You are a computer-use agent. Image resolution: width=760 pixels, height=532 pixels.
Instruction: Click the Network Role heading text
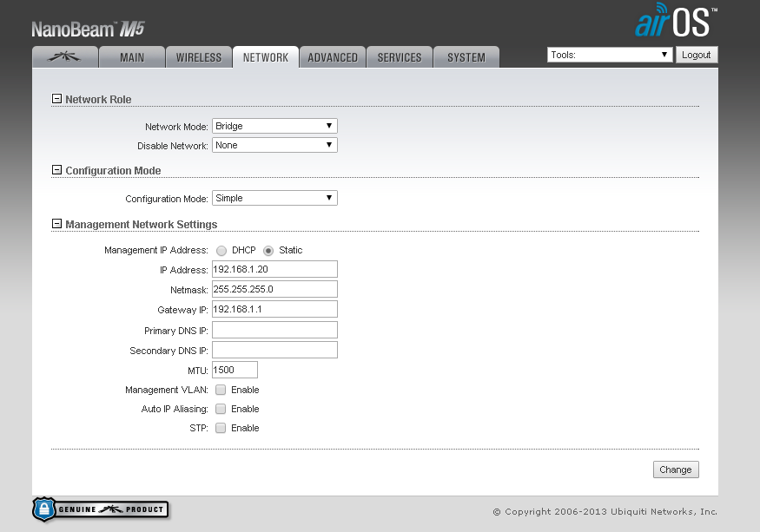coord(98,99)
